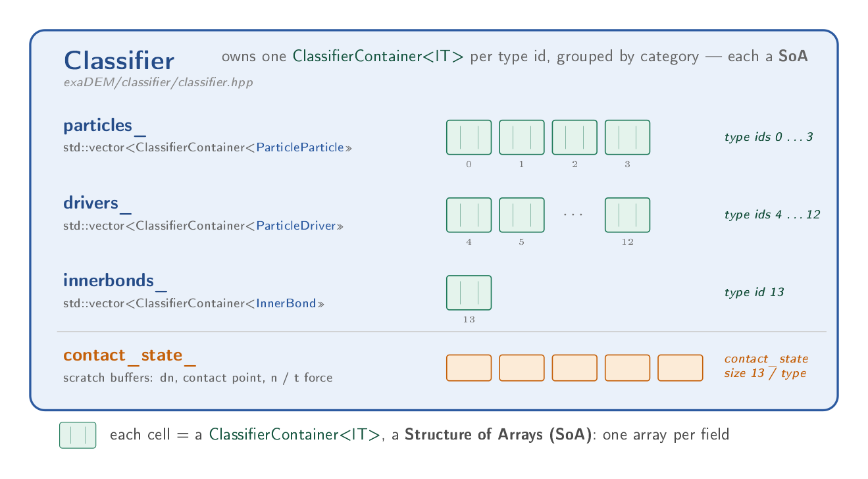Click the drivers cell labeled 5
The image size is (868, 479).
pos(522,215)
